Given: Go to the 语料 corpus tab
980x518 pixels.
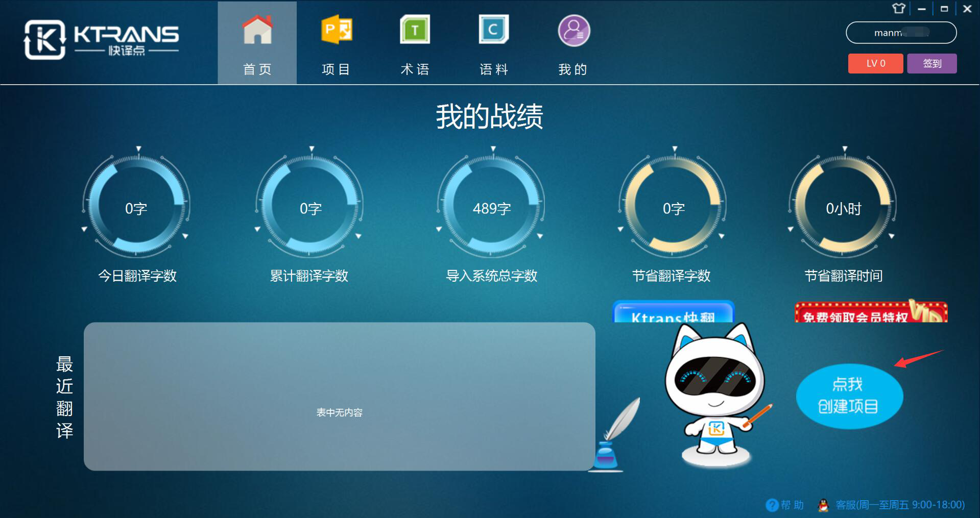Looking at the screenshot, I should (x=494, y=43).
